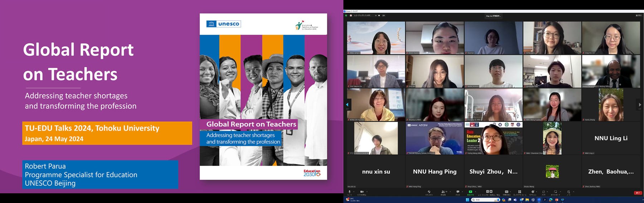This screenshot has width=644, height=203.
Task: Select the NNU Ling Li participant tile
Action: point(611,138)
